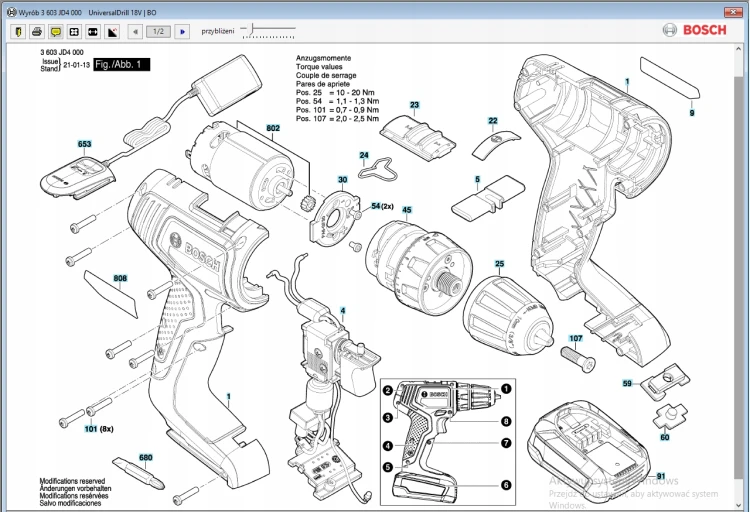This screenshot has width=750, height=512.
Task: Select part number 60 label
Action: [664, 437]
